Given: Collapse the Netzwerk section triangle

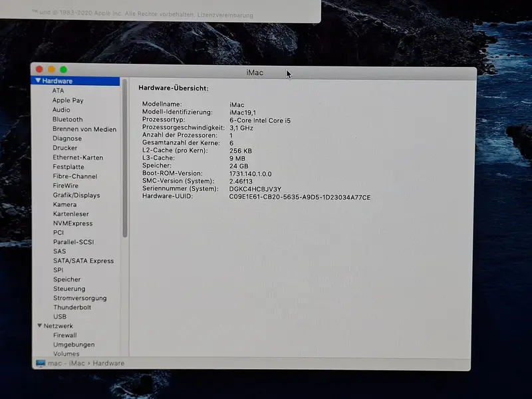Looking at the screenshot, I should tap(39, 326).
